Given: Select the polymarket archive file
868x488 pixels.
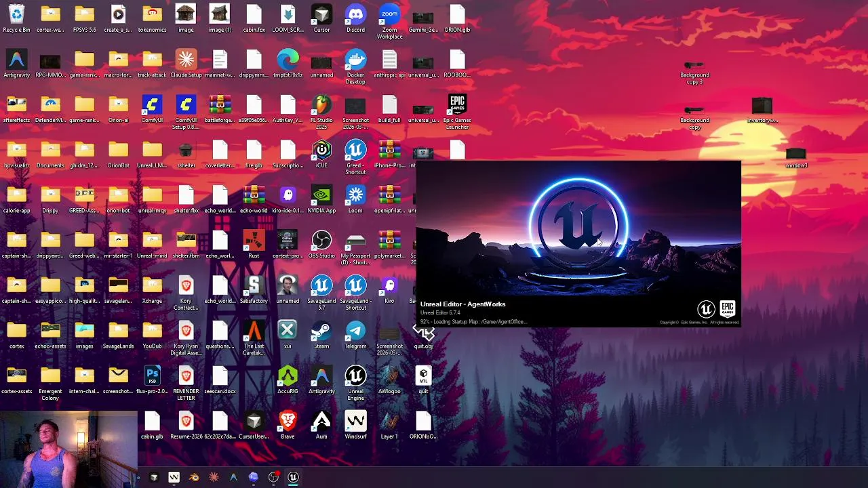Looking at the screenshot, I should tap(389, 245).
